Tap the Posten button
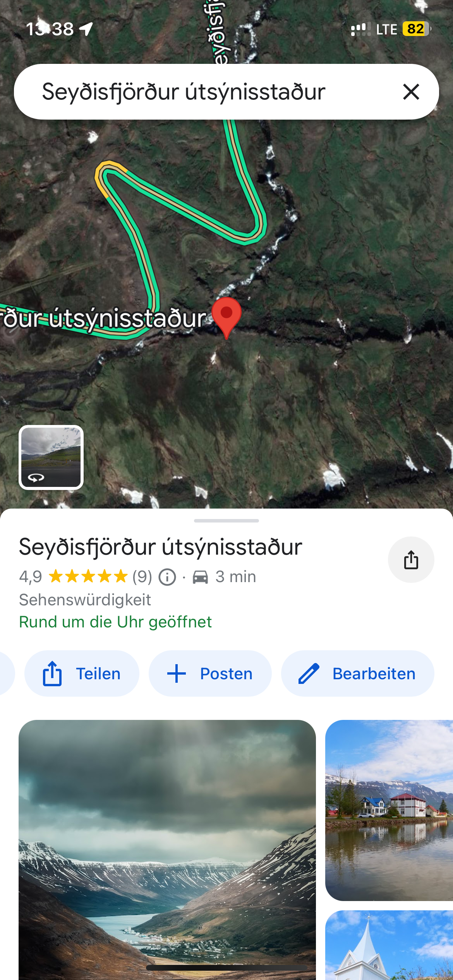 pyautogui.click(x=210, y=673)
